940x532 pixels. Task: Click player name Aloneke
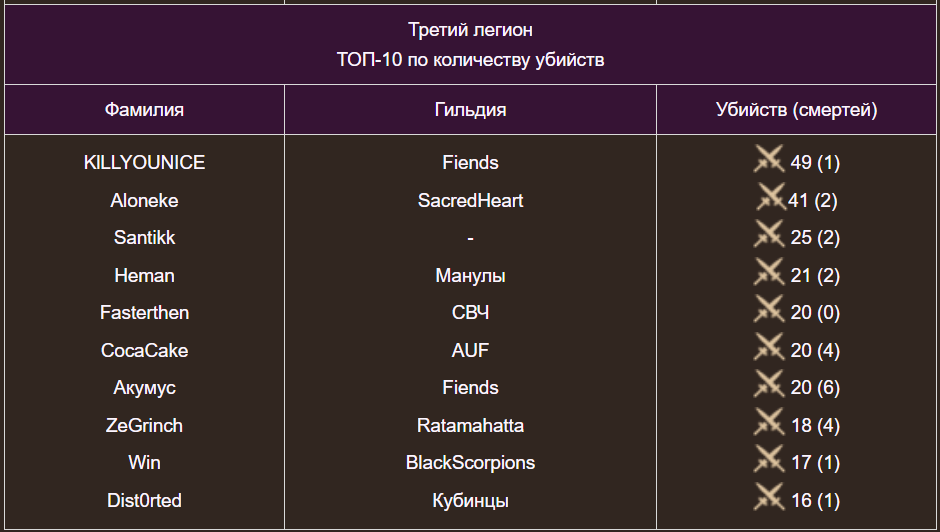[x=144, y=200]
